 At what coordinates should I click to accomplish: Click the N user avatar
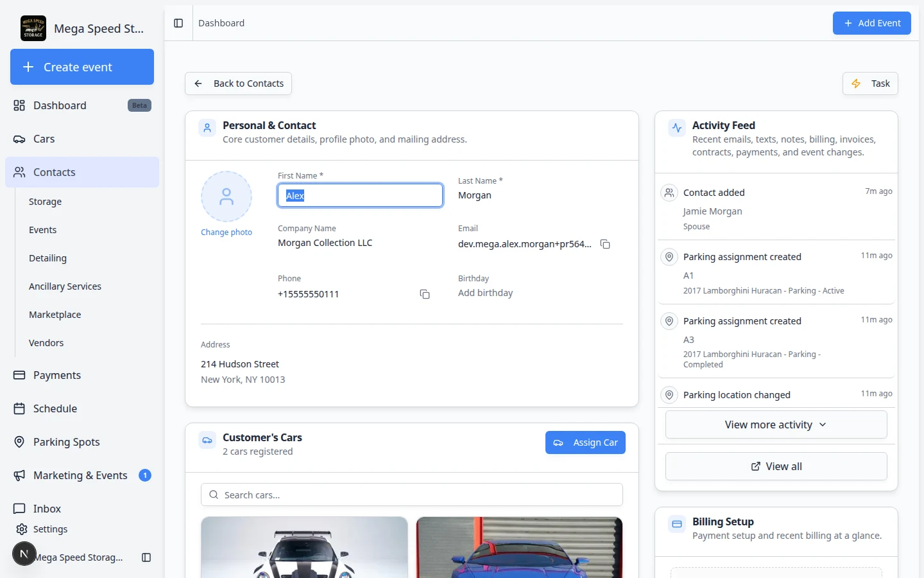(24, 554)
